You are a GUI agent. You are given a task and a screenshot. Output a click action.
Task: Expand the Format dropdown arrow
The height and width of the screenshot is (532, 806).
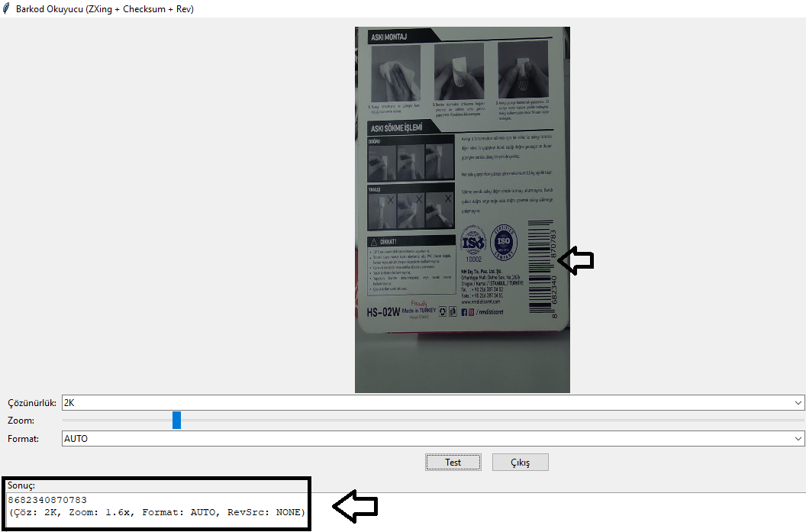(798, 439)
